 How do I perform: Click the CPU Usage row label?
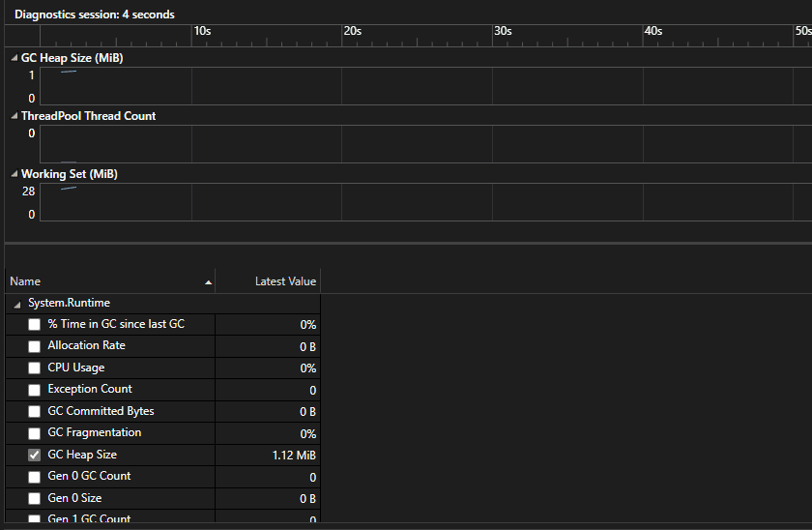click(76, 368)
